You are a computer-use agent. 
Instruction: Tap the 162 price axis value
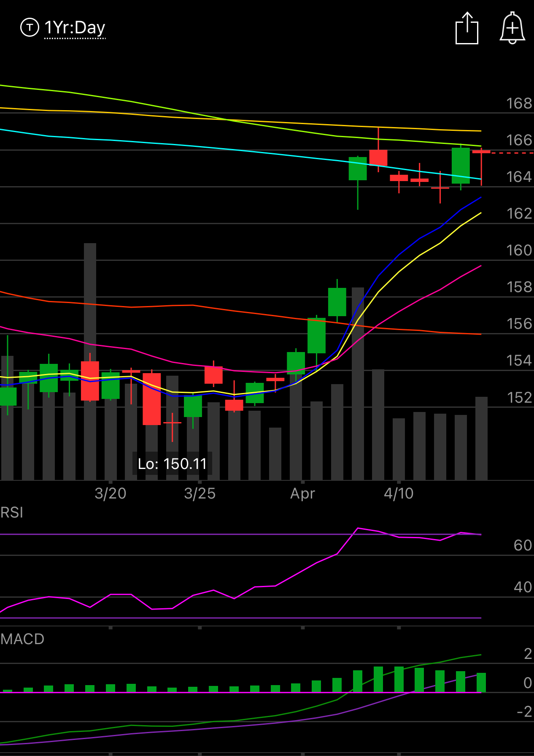(x=519, y=214)
